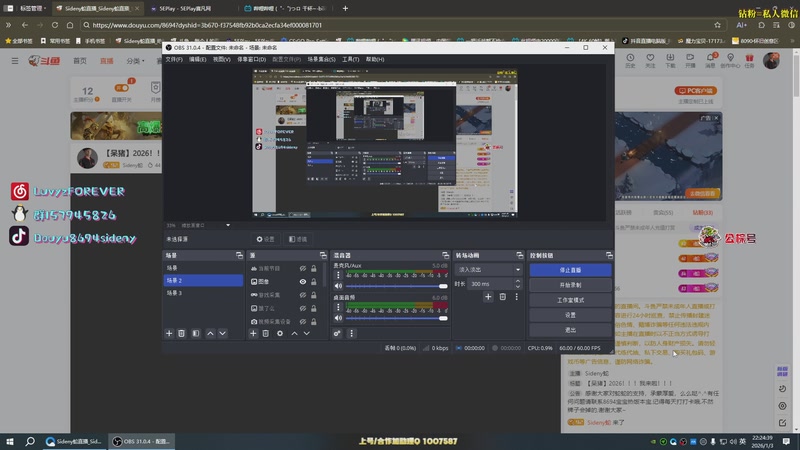Open 场景集合(S) menu in OBS
Screen dimensions: 800x450
pyautogui.click(x=321, y=59)
